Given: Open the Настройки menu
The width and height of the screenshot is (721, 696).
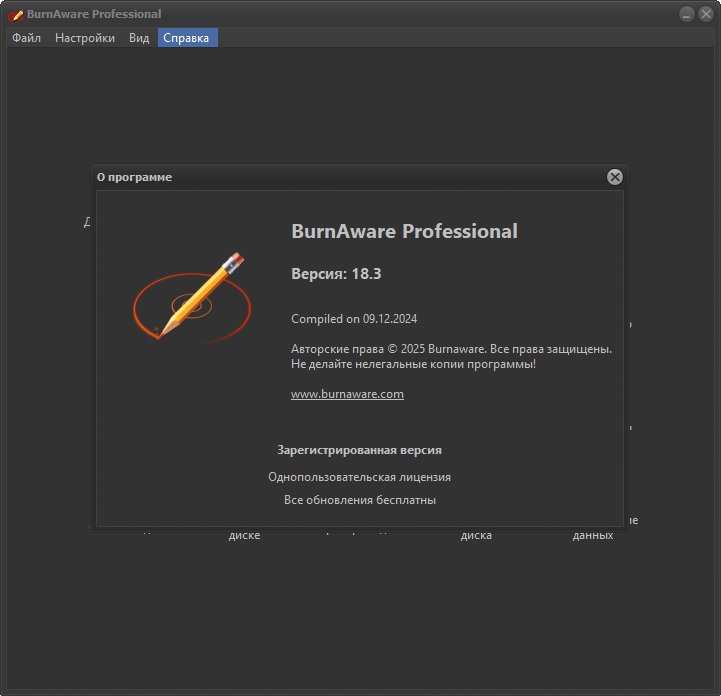Looking at the screenshot, I should click(x=85, y=38).
